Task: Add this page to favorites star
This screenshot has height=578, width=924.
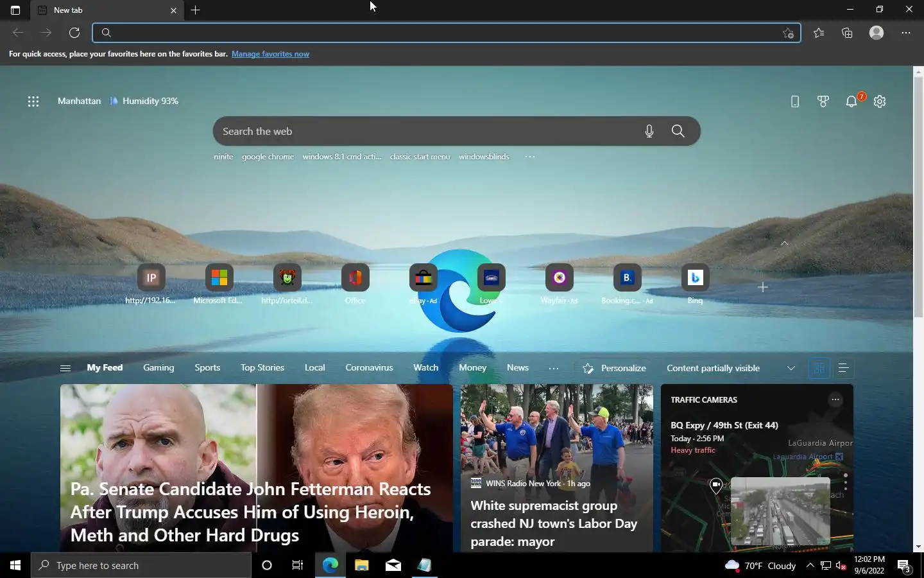Action: [x=789, y=33]
